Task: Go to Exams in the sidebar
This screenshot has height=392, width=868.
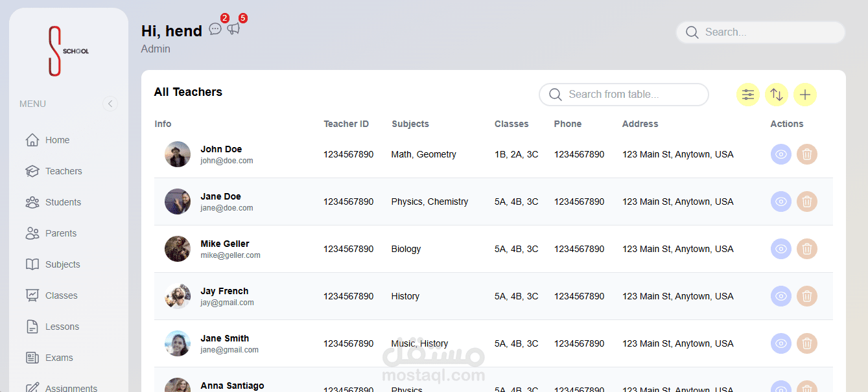Action: pos(59,358)
